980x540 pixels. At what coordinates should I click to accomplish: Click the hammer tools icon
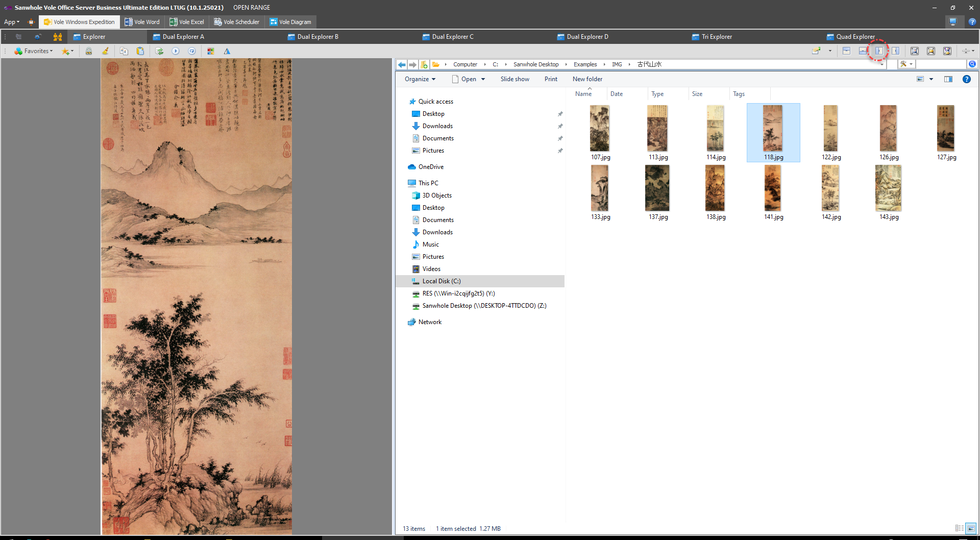tap(903, 64)
